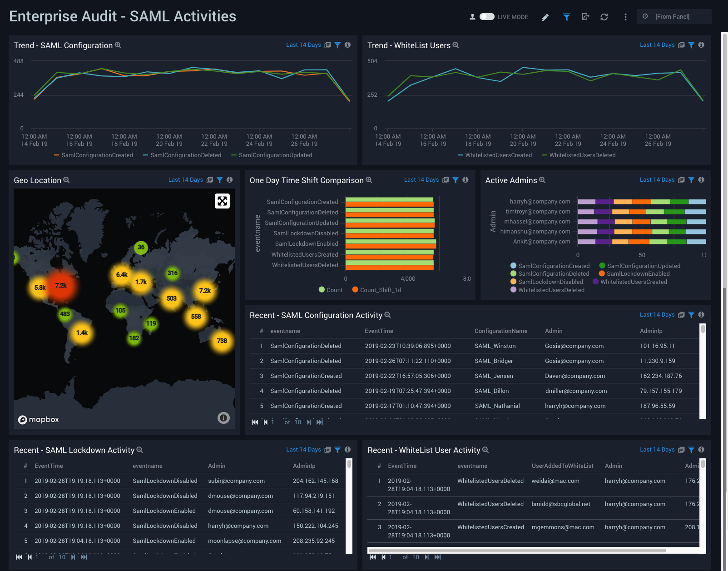Sort by ConfigurationName column header
728x571 pixels.
500,331
